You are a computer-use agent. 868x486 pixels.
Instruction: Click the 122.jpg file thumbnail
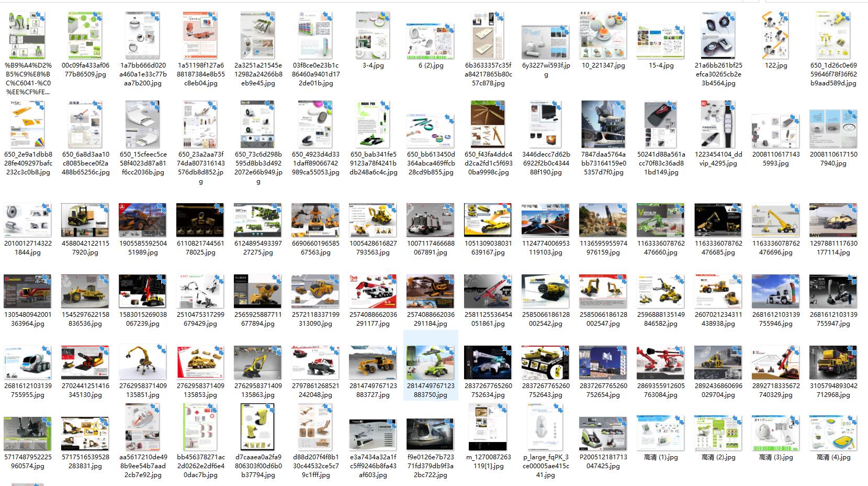point(775,36)
